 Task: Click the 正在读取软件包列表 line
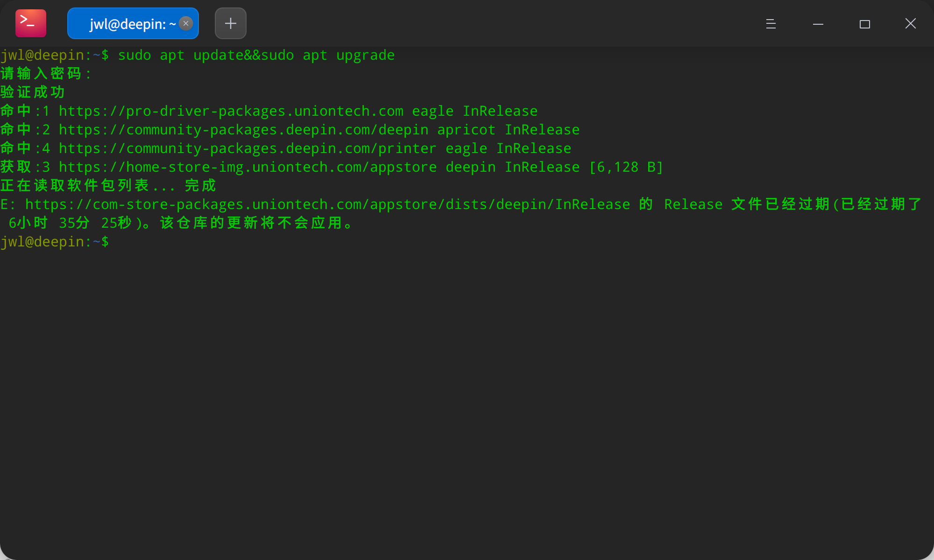point(107,185)
